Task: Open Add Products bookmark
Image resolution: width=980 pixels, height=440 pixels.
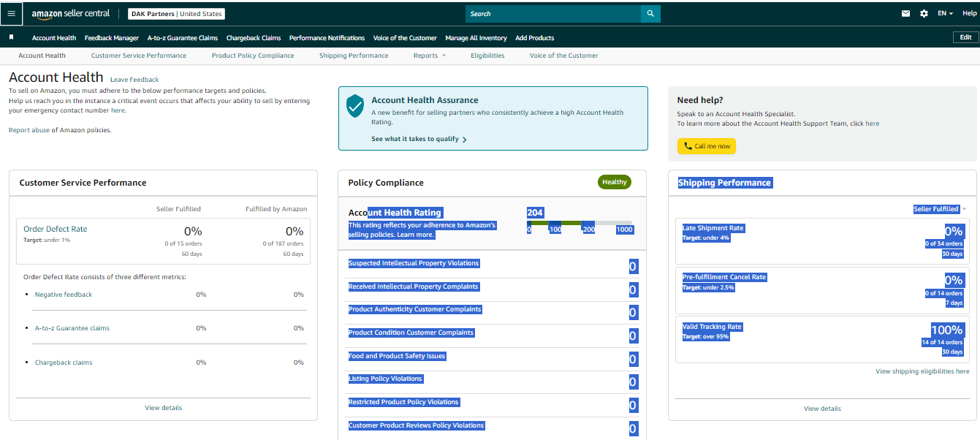Action: [x=535, y=38]
